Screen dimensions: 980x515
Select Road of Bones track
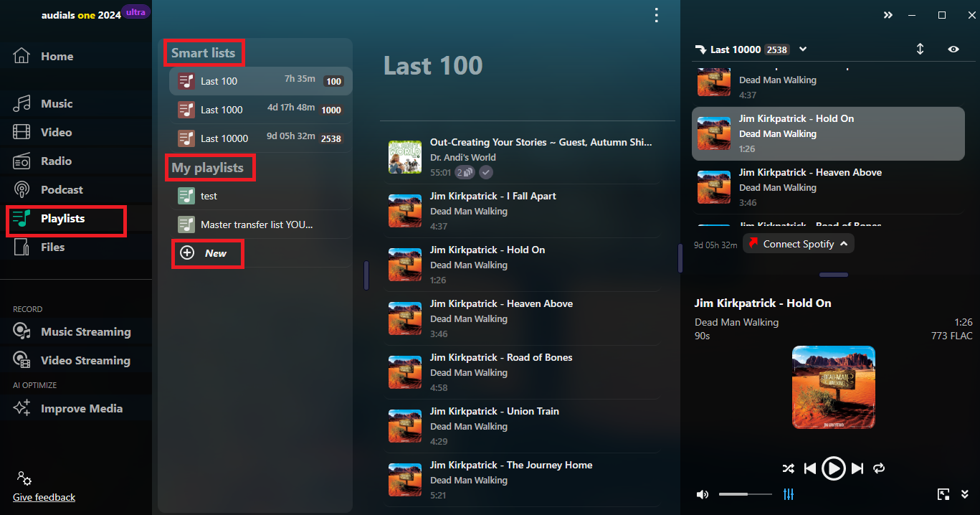pyautogui.click(x=523, y=372)
